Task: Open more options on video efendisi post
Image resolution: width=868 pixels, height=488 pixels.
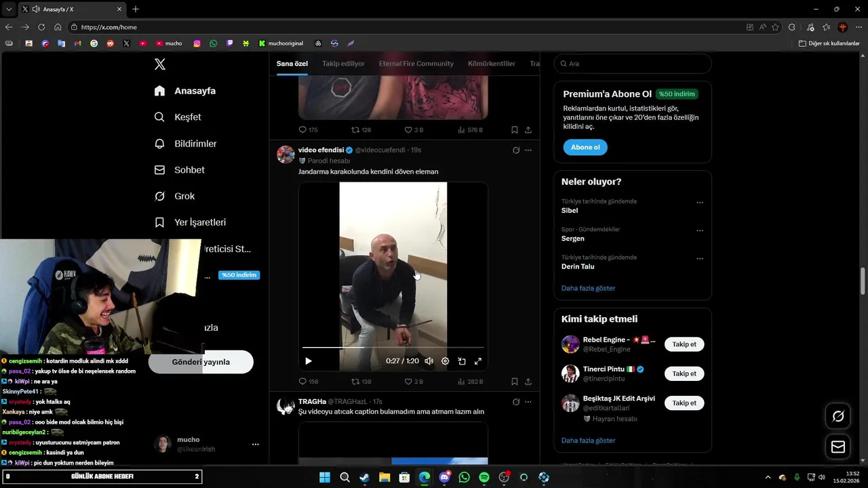Action: 528,150
